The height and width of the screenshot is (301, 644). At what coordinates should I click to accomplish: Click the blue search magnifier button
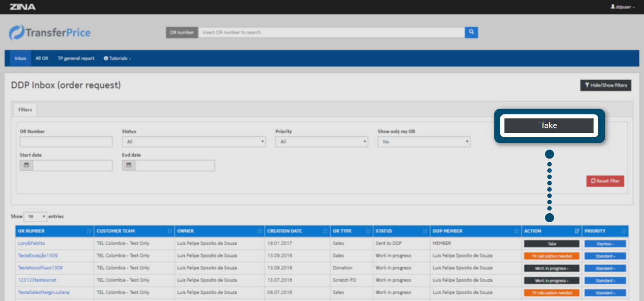471,32
